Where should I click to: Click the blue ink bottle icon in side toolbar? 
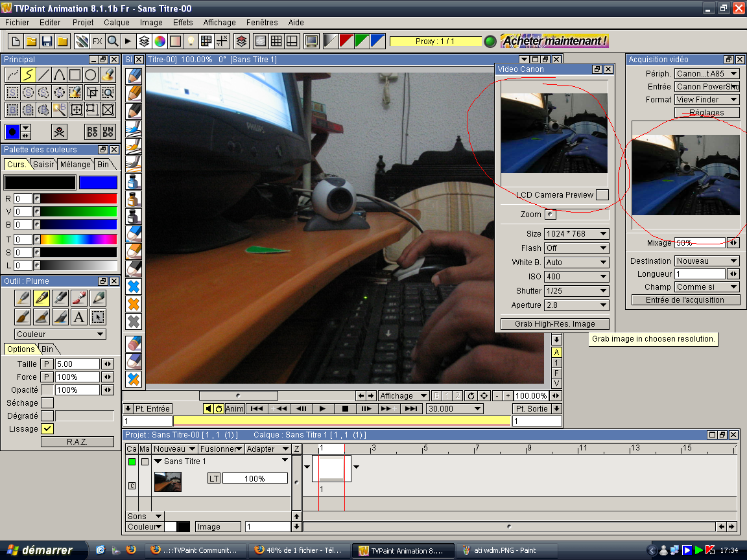[134, 181]
